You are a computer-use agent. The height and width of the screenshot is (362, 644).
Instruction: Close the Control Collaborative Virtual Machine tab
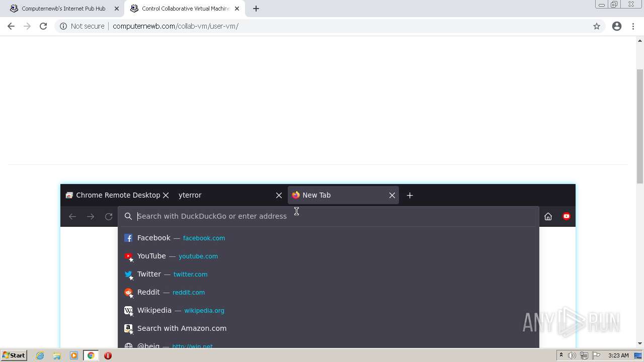click(236, 9)
